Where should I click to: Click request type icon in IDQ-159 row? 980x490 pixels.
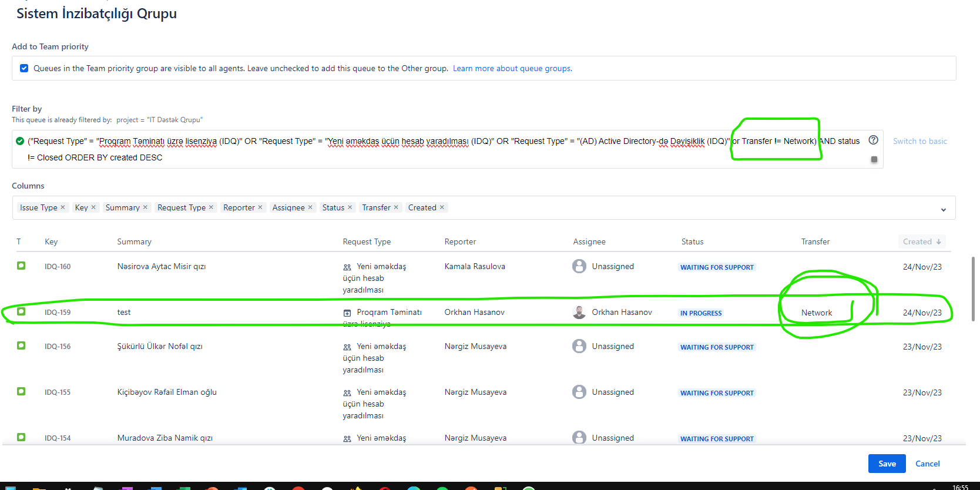click(347, 313)
